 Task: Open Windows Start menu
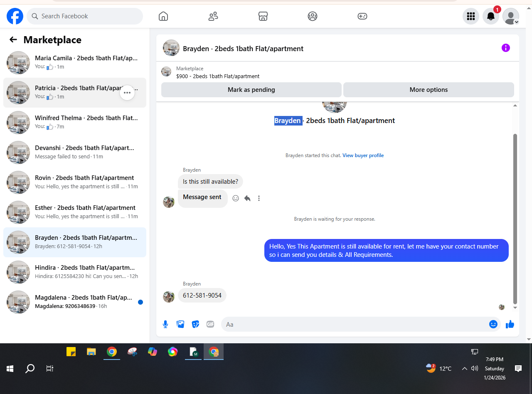coord(10,368)
